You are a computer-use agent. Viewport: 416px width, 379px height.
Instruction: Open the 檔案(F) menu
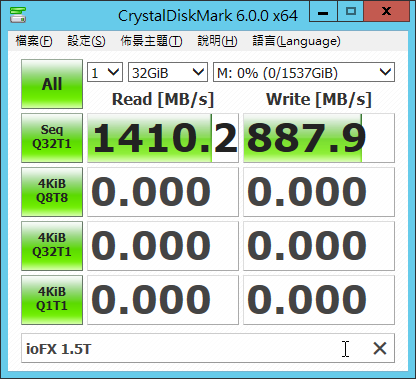[34, 41]
